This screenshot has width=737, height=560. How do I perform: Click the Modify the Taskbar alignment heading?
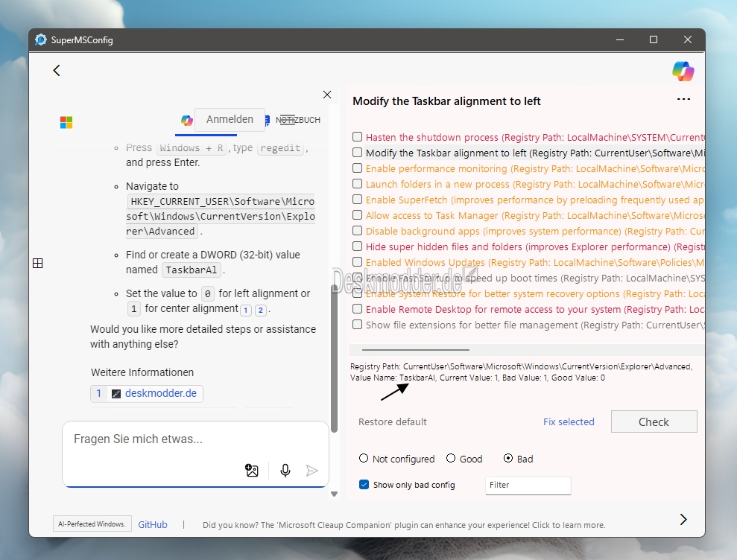[446, 101]
